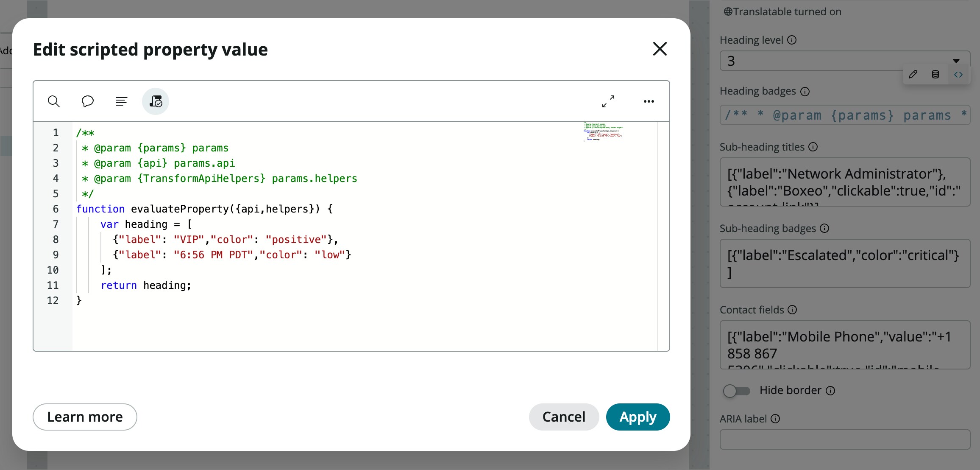Click the 'return heading;' code line
This screenshot has width=980, height=470.
(146, 285)
